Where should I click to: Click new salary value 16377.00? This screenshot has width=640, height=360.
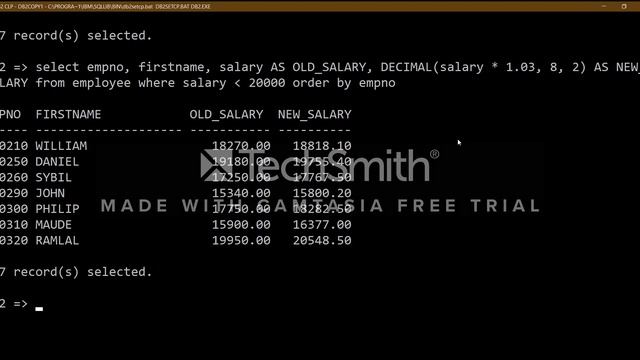pos(322,225)
